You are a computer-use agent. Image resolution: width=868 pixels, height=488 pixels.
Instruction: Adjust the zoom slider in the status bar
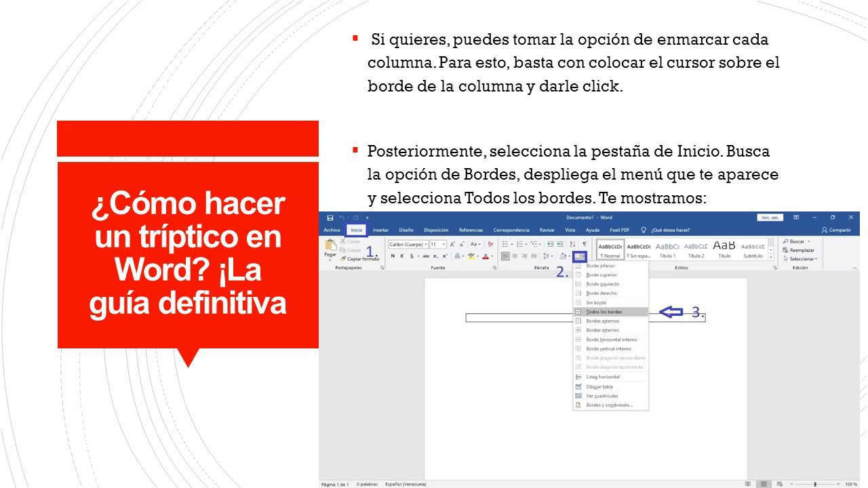point(814,484)
